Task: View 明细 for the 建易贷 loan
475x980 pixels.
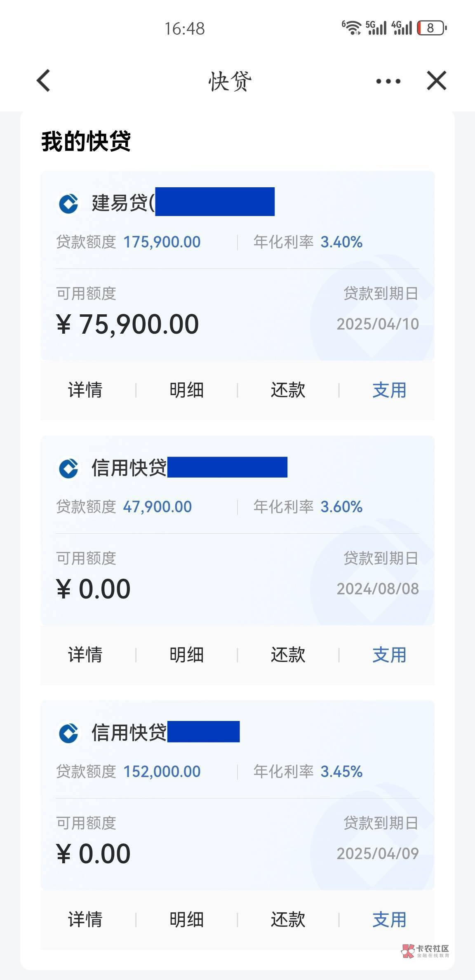Action: [x=186, y=390]
